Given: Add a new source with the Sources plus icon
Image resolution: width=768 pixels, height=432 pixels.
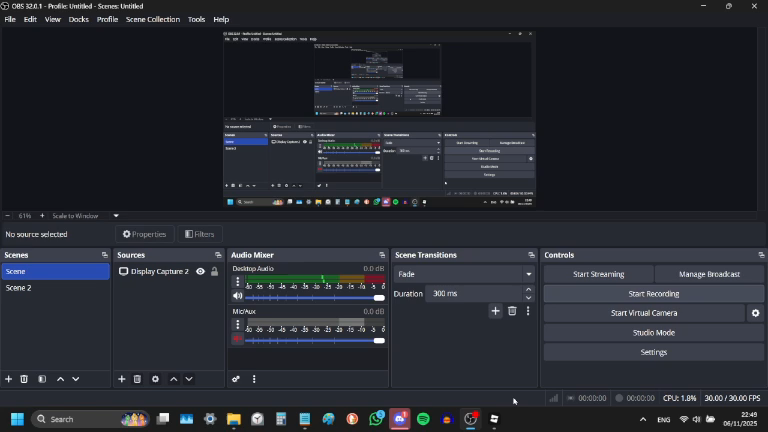Looking at the screenshot, I should click(x=121, y=379).
